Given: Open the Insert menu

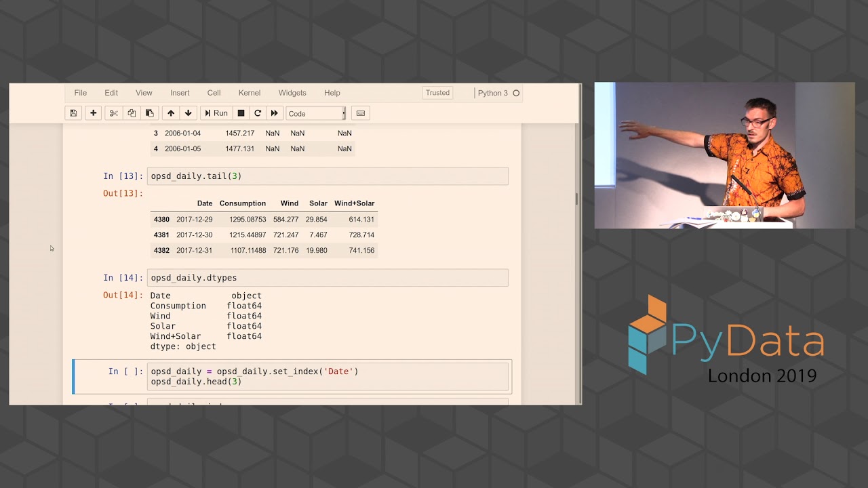Looking at the screenshot, I should (180, 93).
